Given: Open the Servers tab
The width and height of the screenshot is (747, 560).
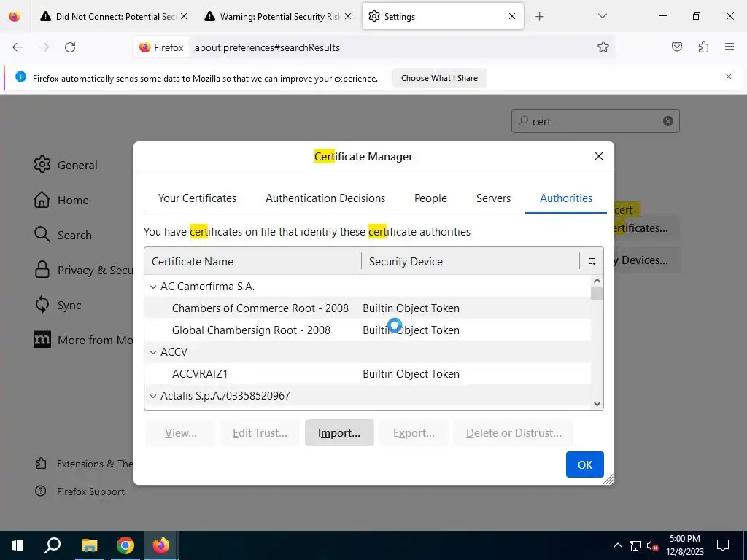Looking at the screenshot, I should (493, 198).
